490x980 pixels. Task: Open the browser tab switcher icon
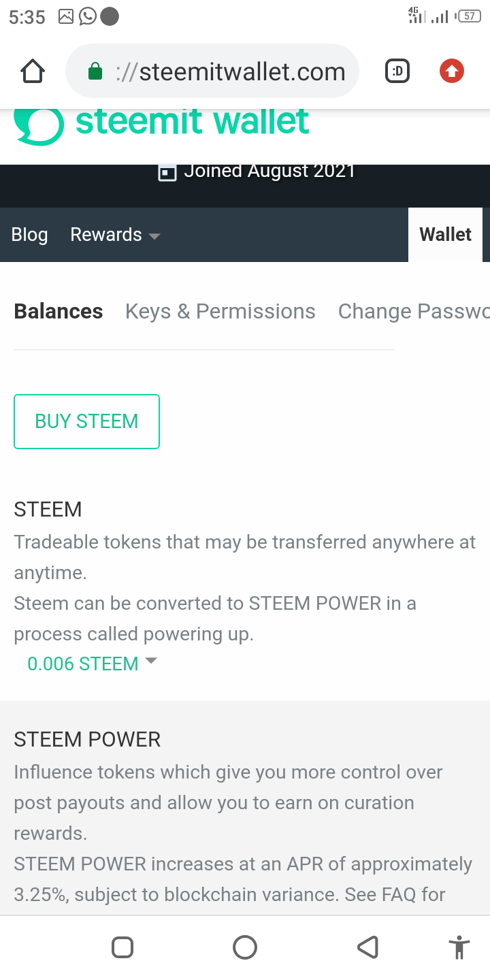tap(397, 71)
